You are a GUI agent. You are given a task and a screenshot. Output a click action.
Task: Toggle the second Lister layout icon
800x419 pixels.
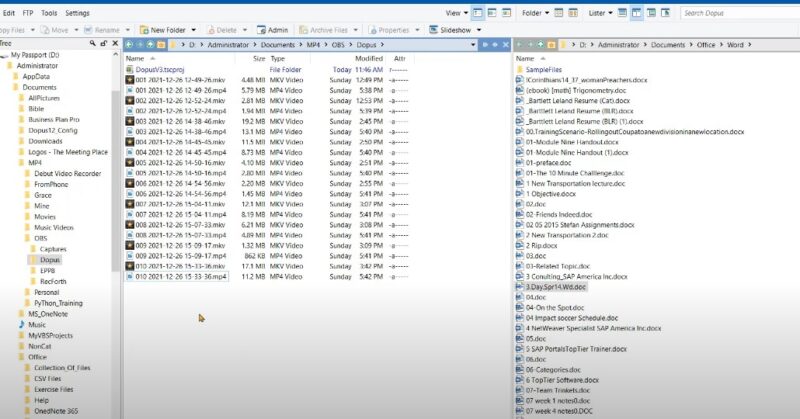click(639, 13)
